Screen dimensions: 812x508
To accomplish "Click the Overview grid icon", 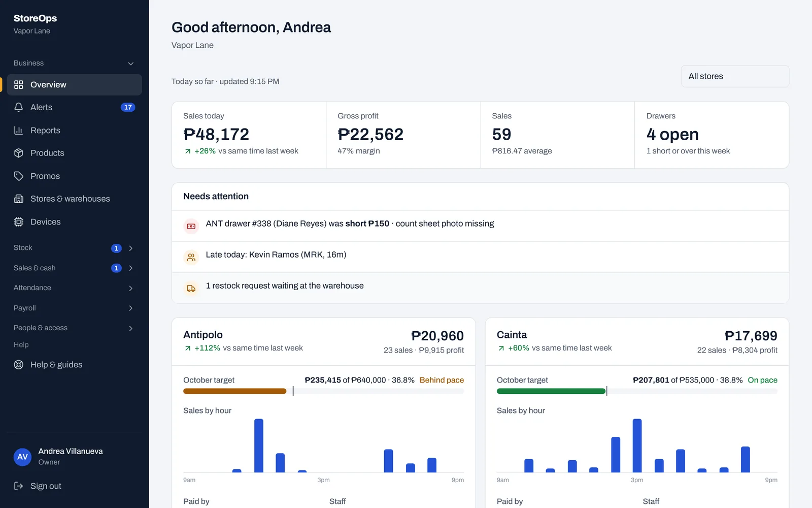I will 19,85.
